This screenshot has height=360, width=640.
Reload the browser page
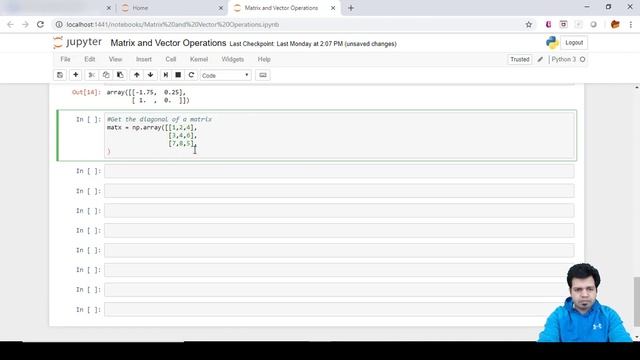(x=40, y=24)
